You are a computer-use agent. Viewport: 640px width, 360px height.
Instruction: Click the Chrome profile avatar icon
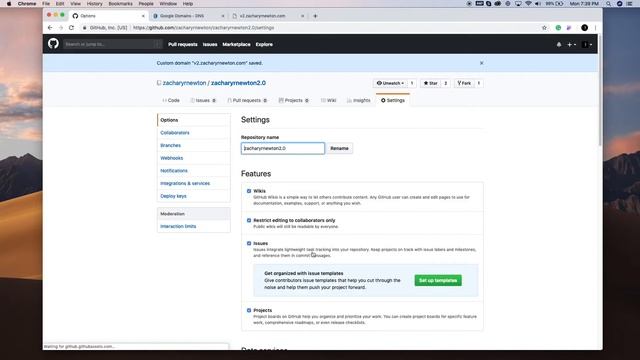pyautogui.click(x=584, y=28)
